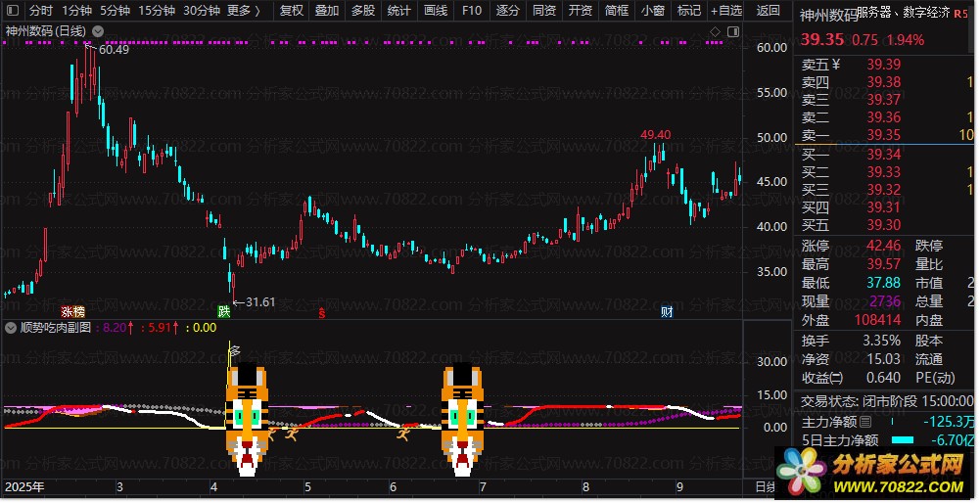Click the green 跌 marker below the candlesticks

[x=224, y=311]
